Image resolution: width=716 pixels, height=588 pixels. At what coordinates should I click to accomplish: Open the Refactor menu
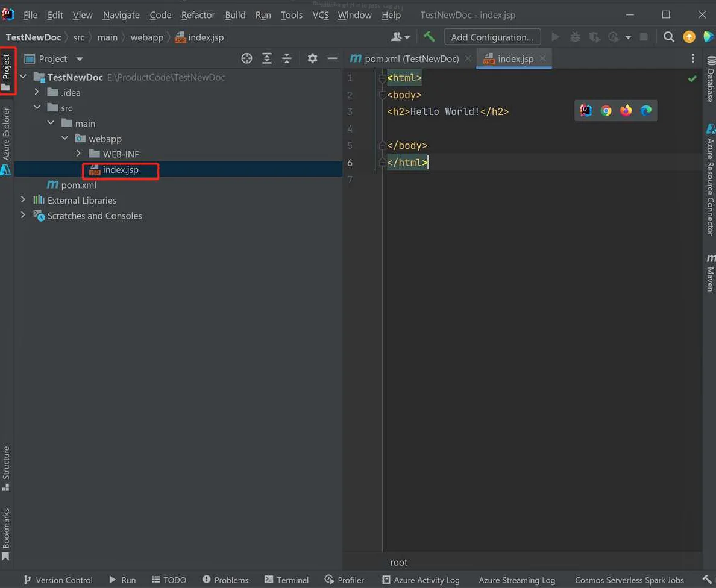pos(198,15)
